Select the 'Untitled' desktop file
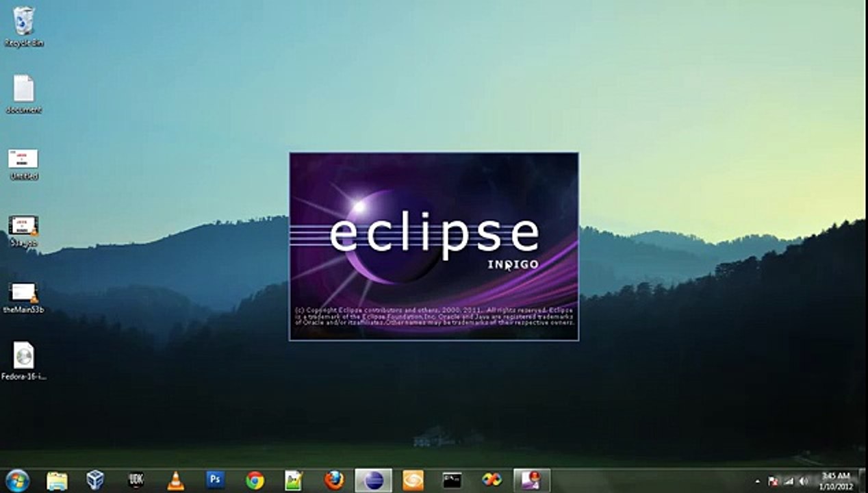Screen dimensions: 868x493 (x=23, y=164)
